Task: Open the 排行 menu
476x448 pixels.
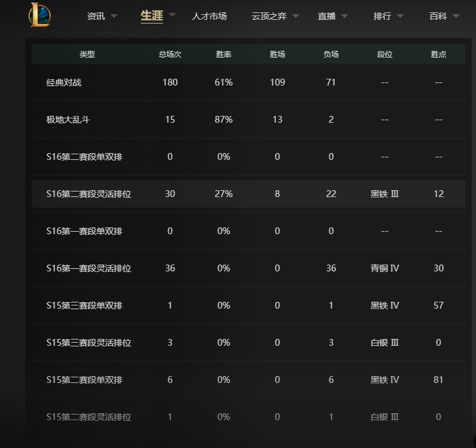Action: point(382,16)
